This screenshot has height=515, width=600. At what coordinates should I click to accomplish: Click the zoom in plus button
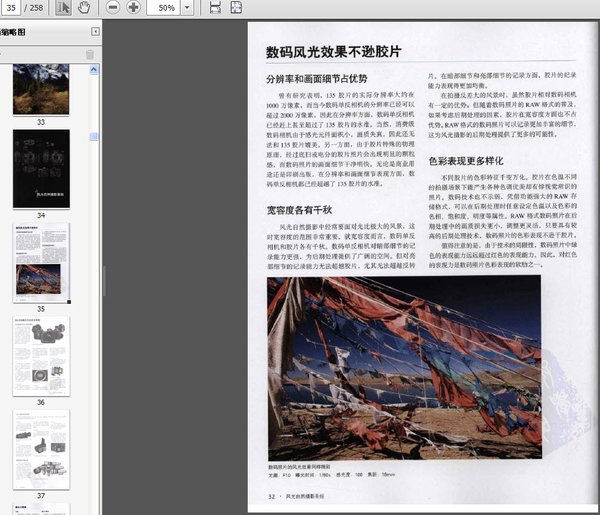[133, 8]
